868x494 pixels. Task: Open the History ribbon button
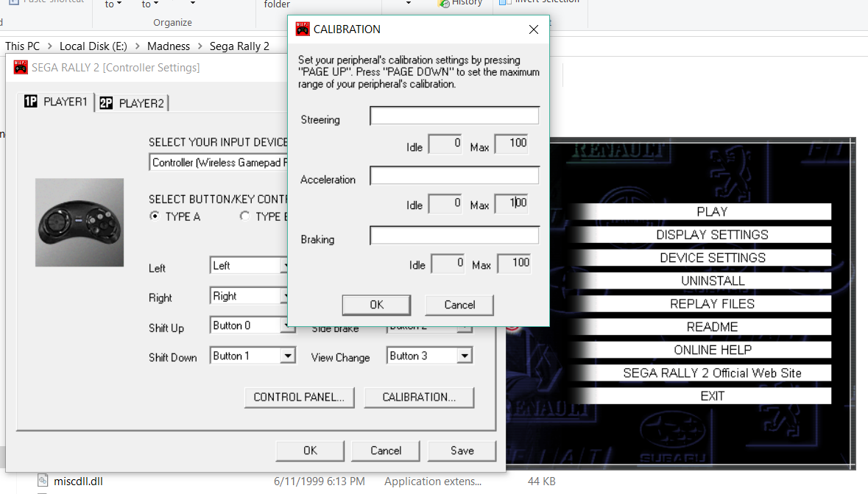tap(461, 4)
